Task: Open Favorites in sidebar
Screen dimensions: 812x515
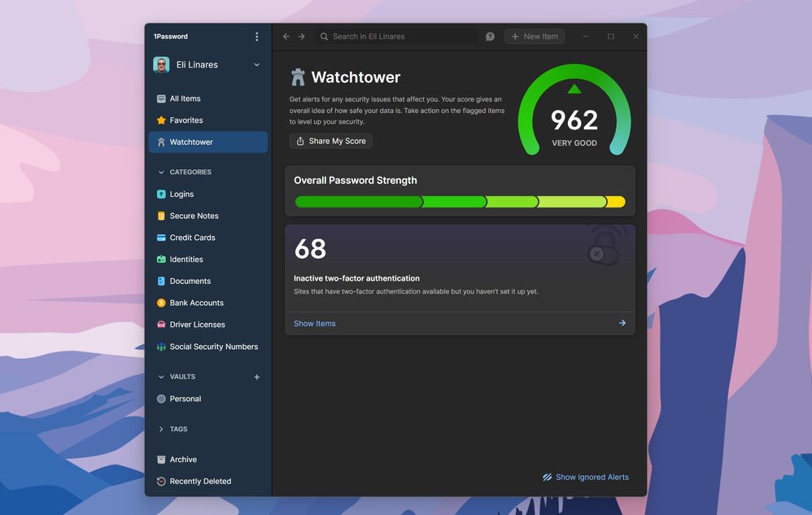Action: pyautogui.click(x=207, y=120)
